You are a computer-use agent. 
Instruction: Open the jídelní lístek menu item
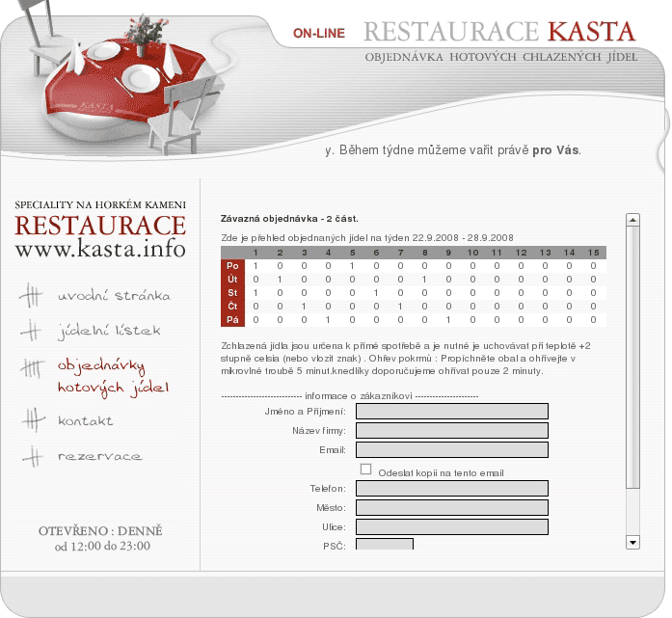[x=109, y=332]
